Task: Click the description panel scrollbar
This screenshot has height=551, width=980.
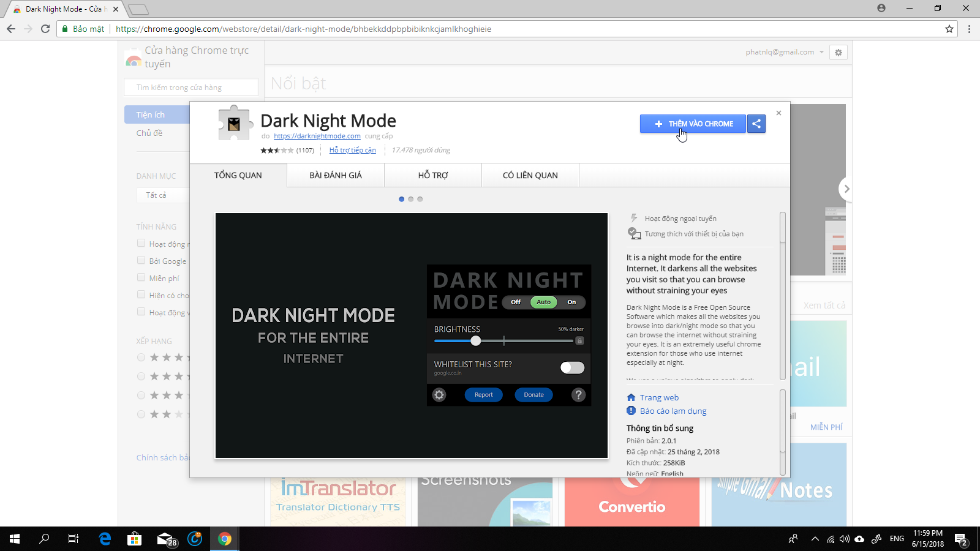Action: click(x=783, y=296)
